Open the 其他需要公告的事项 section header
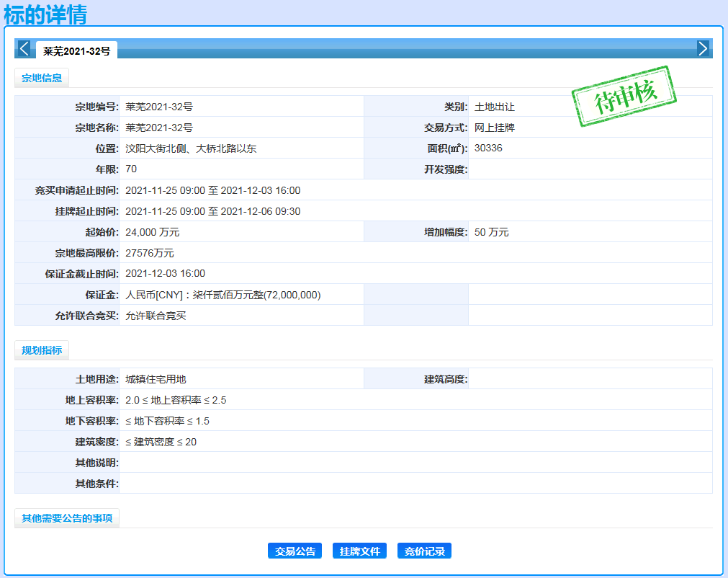The width and height of the screenshot is (728, 578). pyautogui.click(x=67, y=518)
